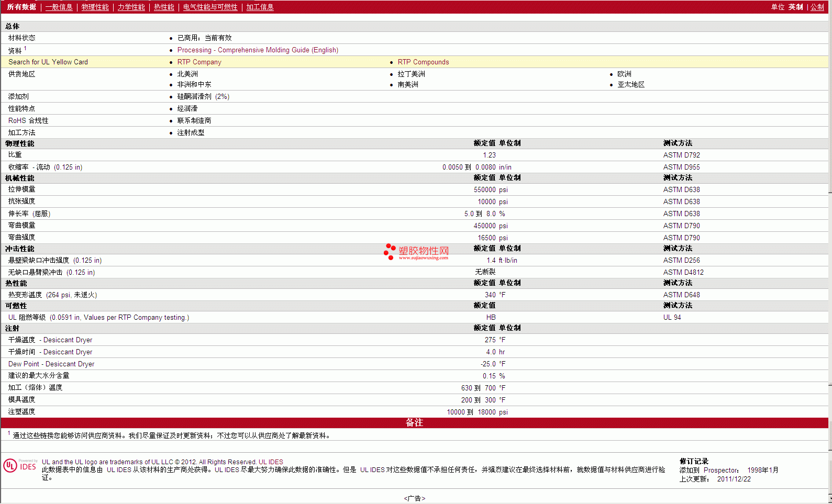
Task: Select 英制 units option
Action: coord(795,7)
